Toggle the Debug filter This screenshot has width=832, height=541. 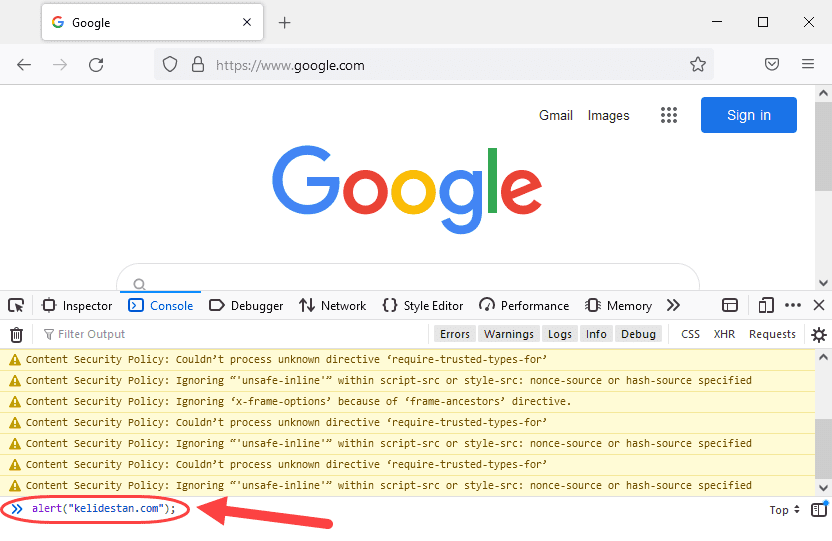point(638,334)
